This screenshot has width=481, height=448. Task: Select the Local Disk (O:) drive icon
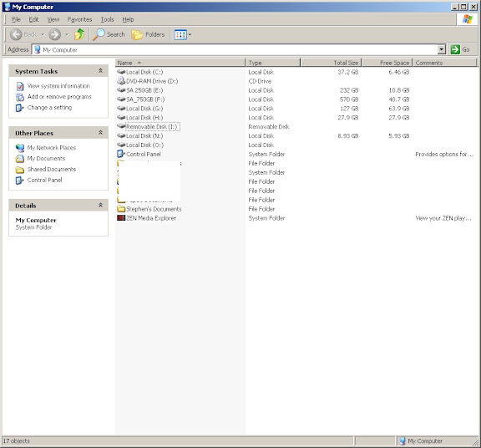click(x=121, y=145)
